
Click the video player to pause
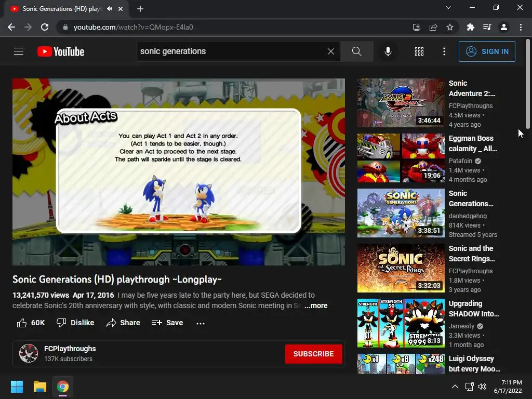point(179,172)
